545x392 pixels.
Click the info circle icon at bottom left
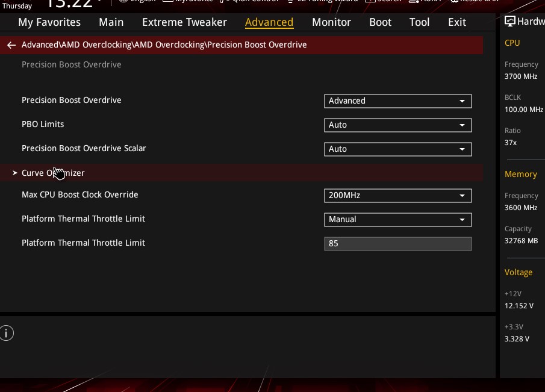(x=7, y=333)
